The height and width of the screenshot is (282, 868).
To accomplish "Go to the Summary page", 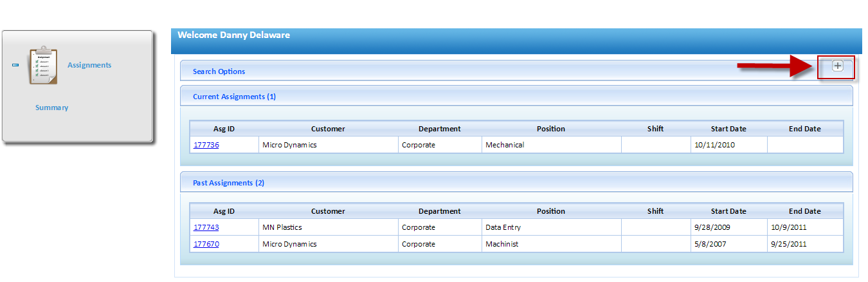I will point(51,108).
